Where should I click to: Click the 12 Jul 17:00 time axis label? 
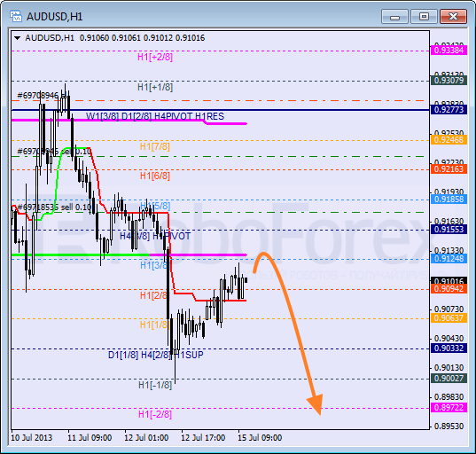[203, 438]
